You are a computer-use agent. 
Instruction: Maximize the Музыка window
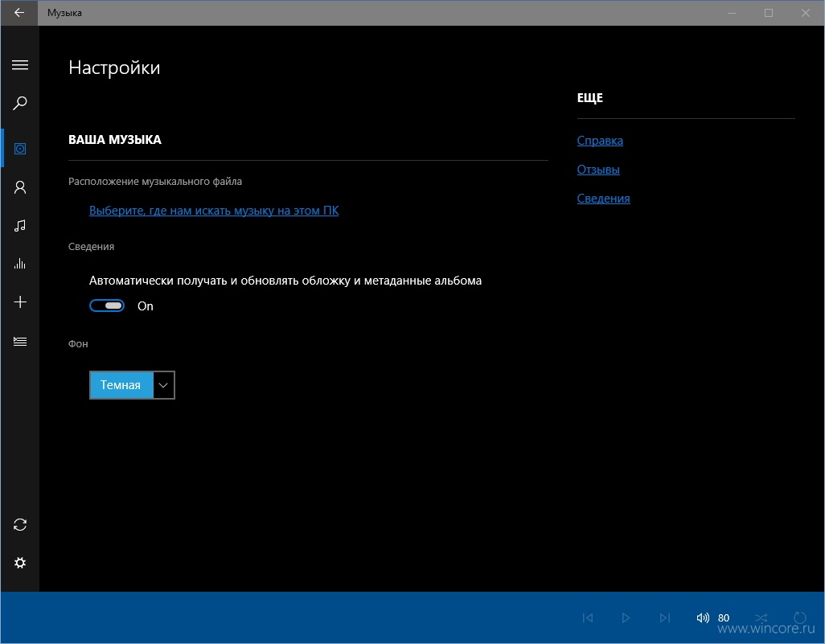coord(769,13)
